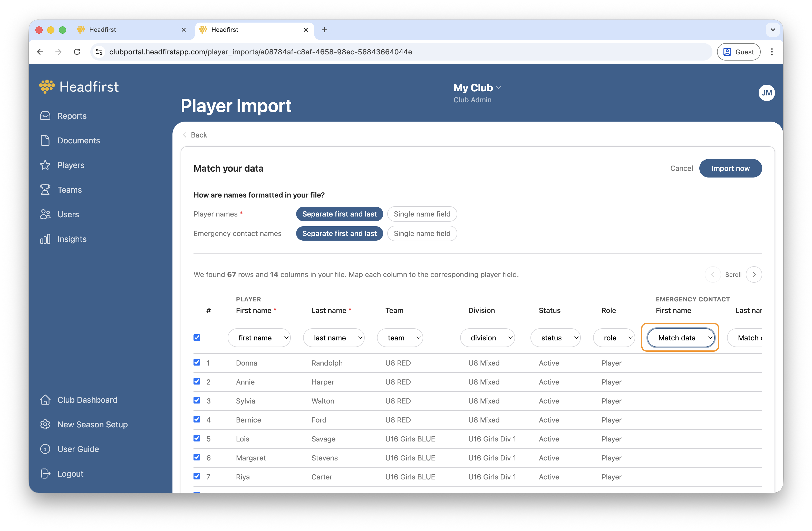Viewport: 812px width, 531px height.
Task: Open the division column mapping dropdown
Action: tap(487, 338)
